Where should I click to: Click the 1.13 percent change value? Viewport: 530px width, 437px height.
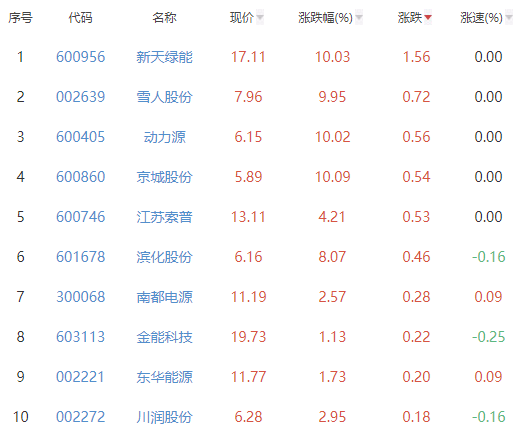(x=332, y=337)
